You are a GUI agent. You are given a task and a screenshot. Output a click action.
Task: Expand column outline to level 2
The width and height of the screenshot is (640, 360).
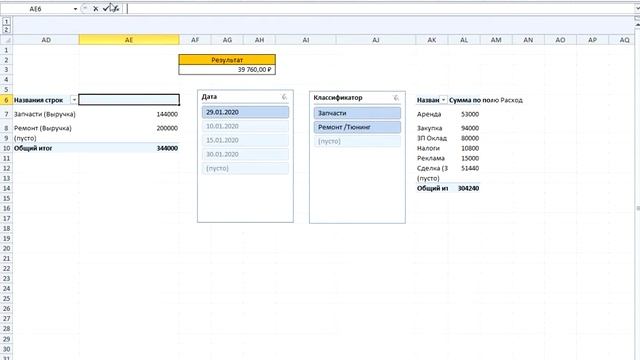(6, 29)
